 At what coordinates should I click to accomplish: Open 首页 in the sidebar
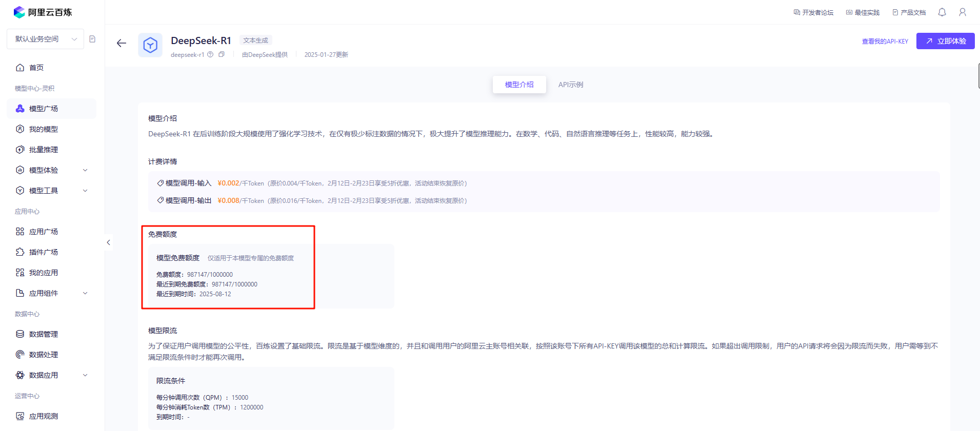[51, 68]
